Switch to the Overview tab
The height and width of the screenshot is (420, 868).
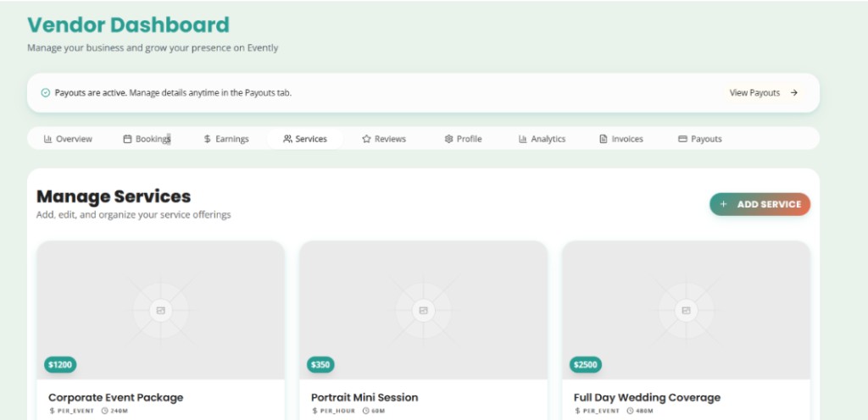point(68,139)
